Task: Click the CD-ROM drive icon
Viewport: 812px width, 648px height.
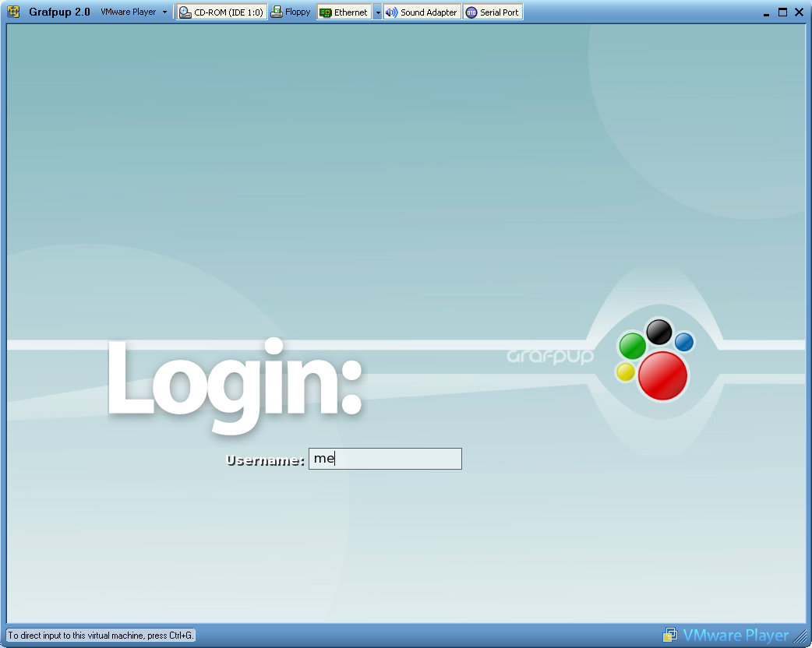Action: (x=185, y=12)
